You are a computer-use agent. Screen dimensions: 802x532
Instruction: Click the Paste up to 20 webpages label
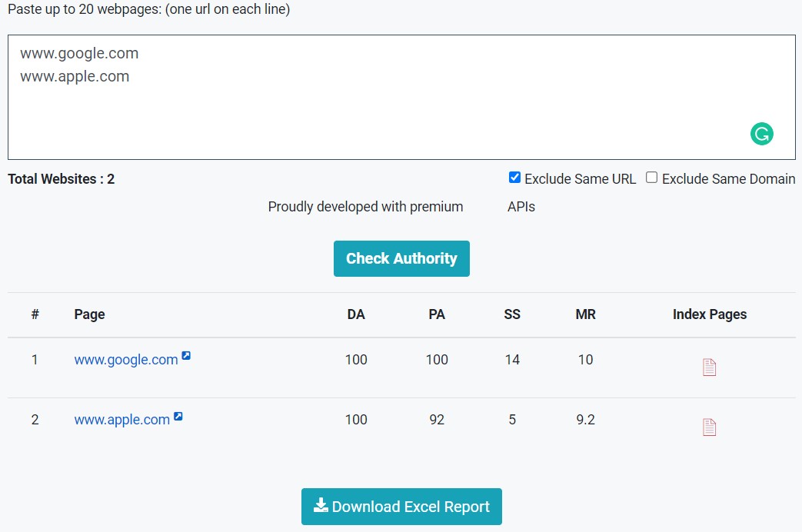pos(149,9)
